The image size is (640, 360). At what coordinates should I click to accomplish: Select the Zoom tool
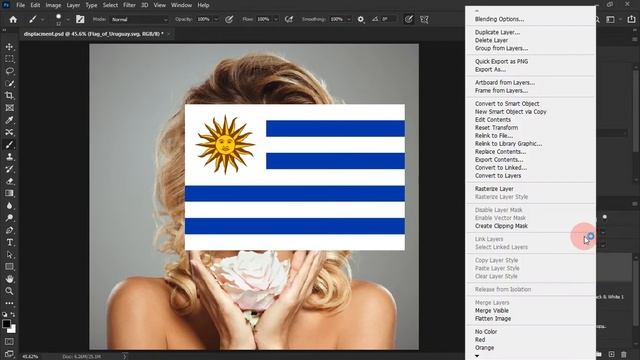(9, 291)
